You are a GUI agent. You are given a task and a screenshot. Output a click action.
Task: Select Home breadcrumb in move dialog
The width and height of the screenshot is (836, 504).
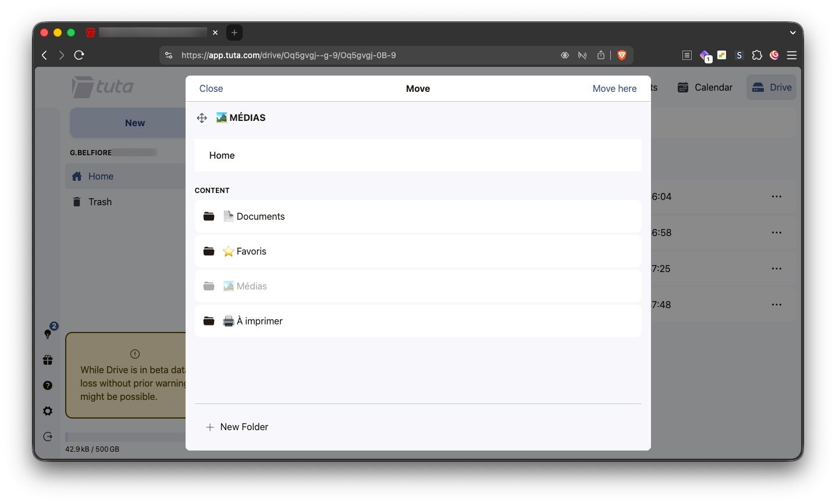222,155
